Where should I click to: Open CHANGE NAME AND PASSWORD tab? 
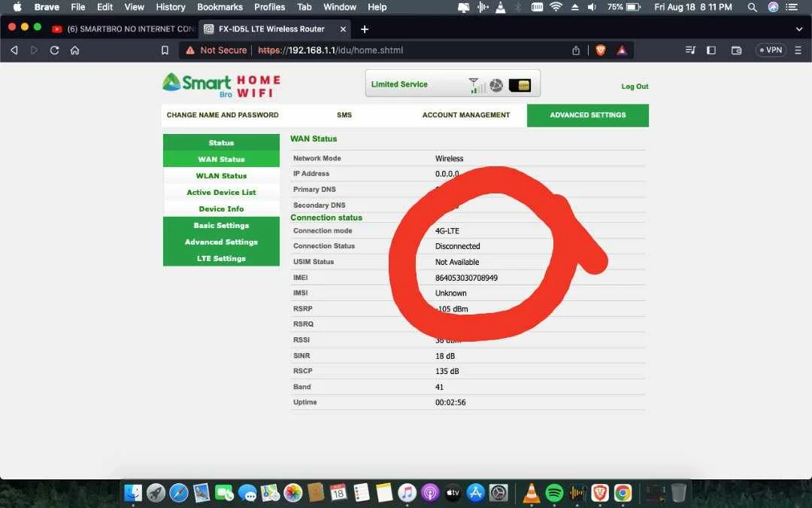[x=223, y=115]
